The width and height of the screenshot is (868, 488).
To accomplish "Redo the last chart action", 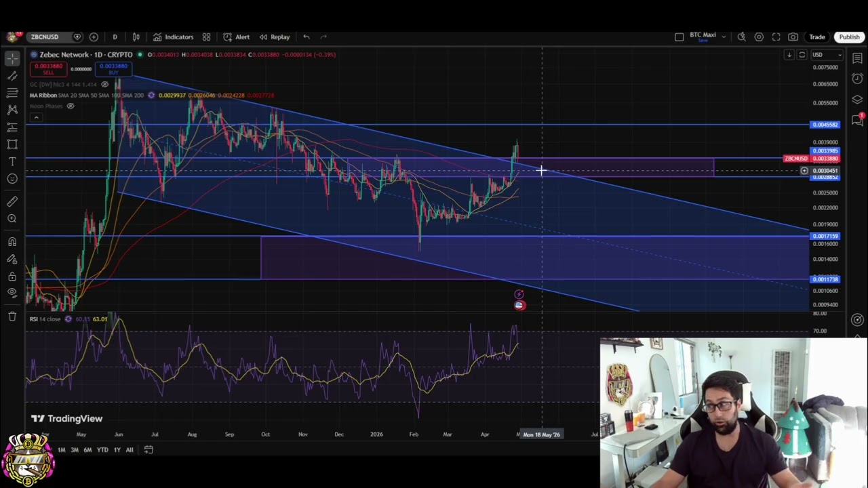I will click(x=323, y=37).
